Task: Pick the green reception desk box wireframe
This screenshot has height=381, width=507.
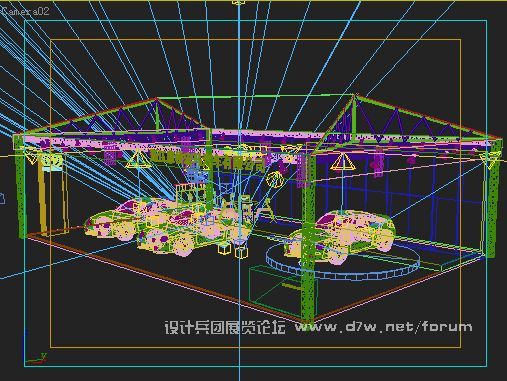Action: coord(276,289)
